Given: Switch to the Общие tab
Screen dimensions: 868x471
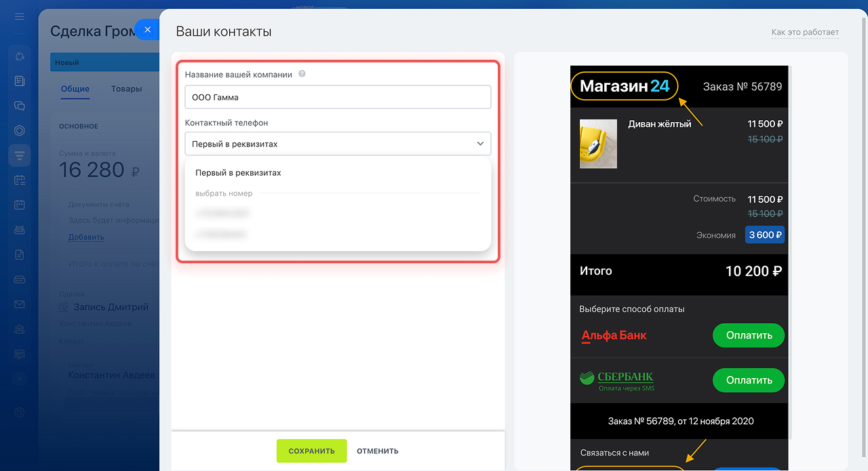Looking at the screenshot, I should [x=75, y=89].
